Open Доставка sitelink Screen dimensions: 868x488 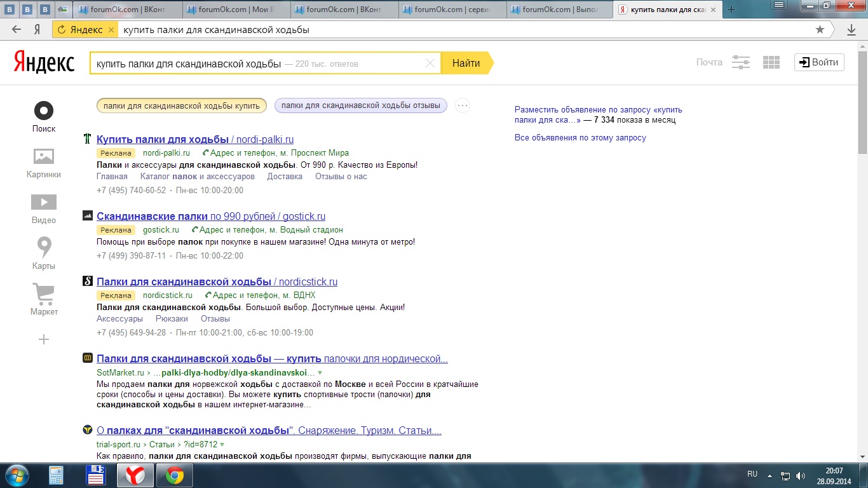(285, 177)
